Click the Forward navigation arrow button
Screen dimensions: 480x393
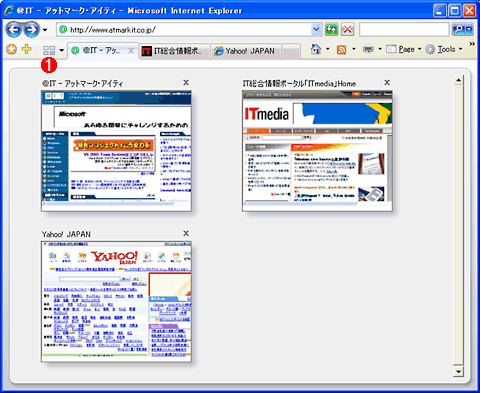pos(31,30)
